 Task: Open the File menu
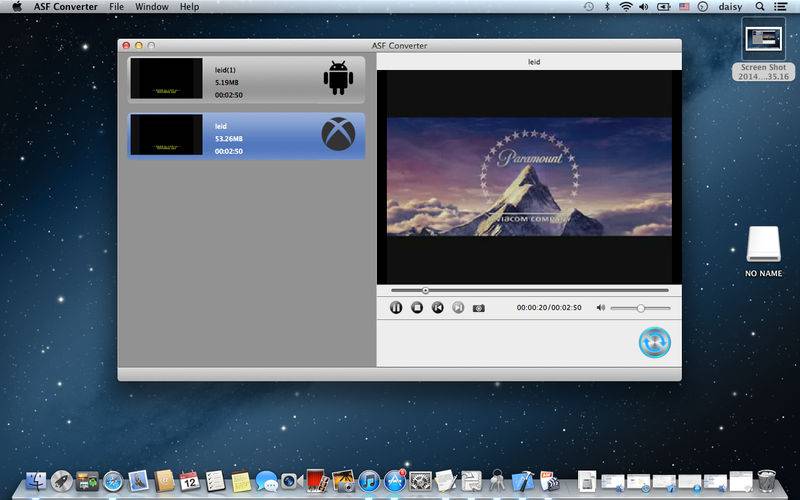[x=116, y=7]
